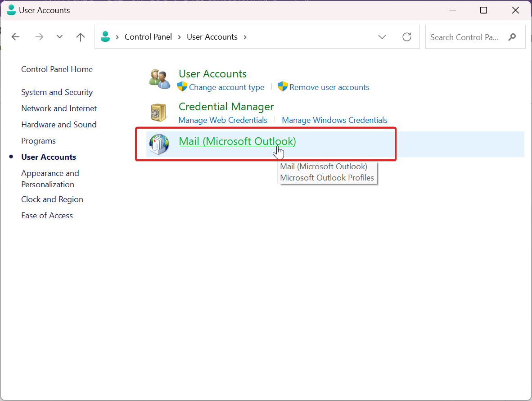The height and width of the screenshot is (401, 532).
Task: Select User Accounts in the sidebar
Action: coord(49,157)
